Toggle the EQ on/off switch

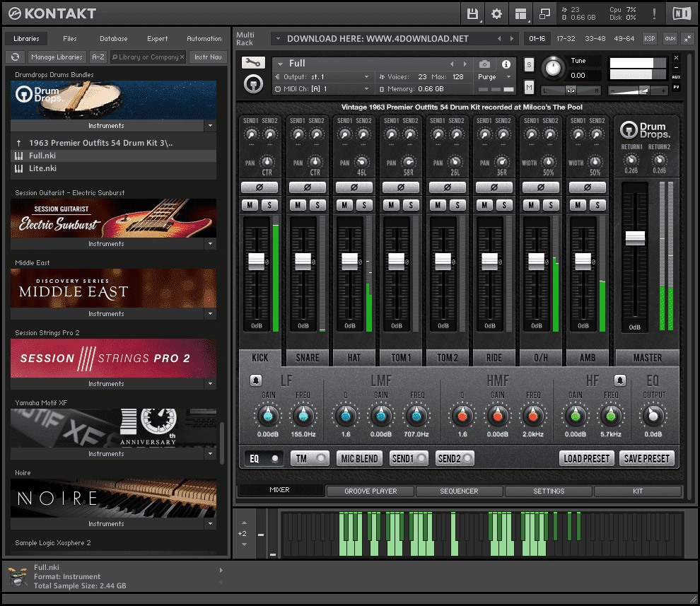pos(264,459)
